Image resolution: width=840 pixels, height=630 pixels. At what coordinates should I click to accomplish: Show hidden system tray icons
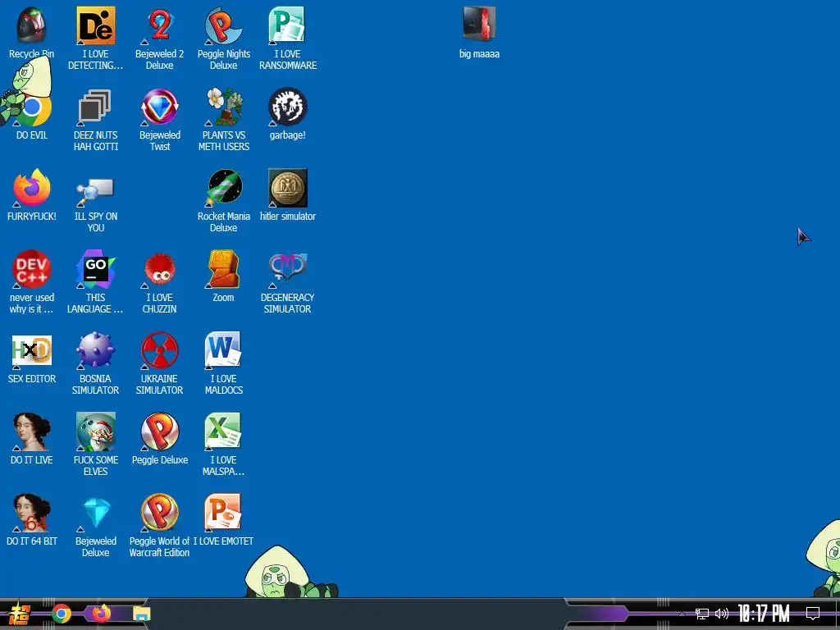click(x=682, y=614)
